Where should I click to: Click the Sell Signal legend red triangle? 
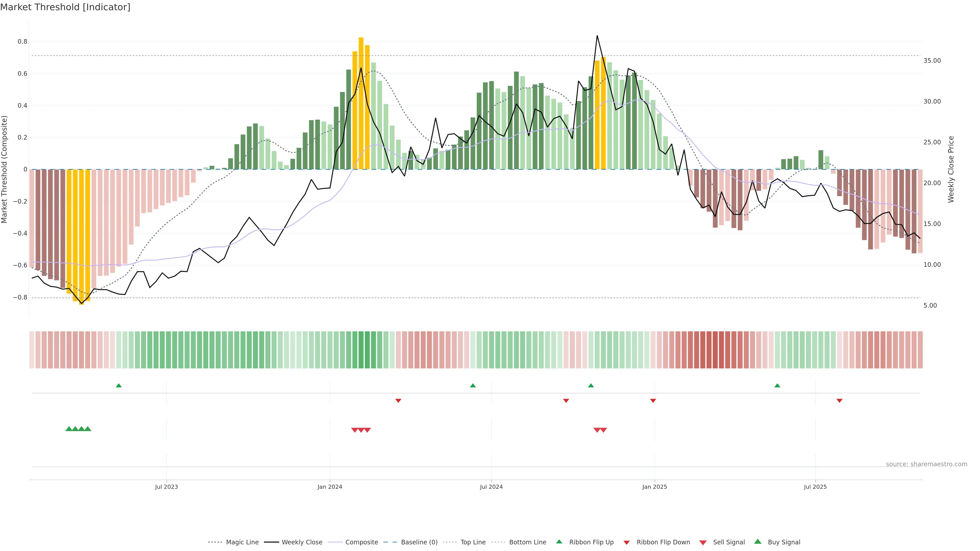pyautogui.click(x=703, y=543)
